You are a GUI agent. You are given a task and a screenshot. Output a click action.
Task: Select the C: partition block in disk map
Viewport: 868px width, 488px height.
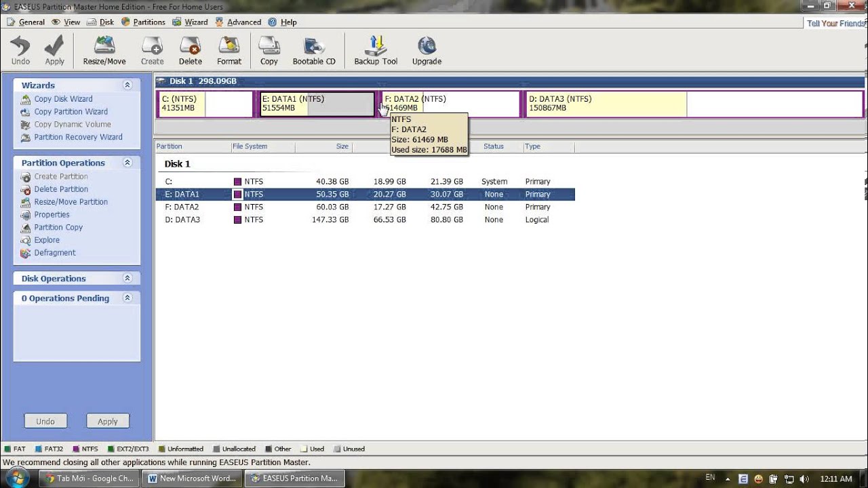coord(205,104)
